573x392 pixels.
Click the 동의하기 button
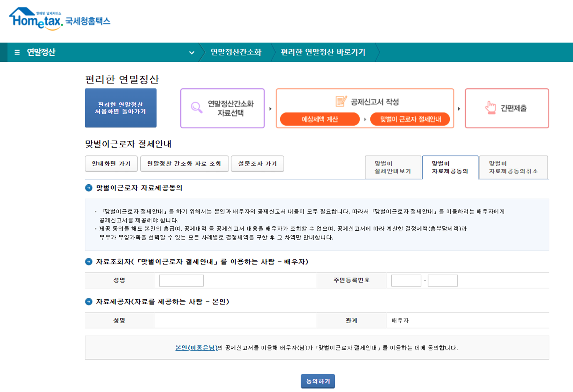pos(318,381)
